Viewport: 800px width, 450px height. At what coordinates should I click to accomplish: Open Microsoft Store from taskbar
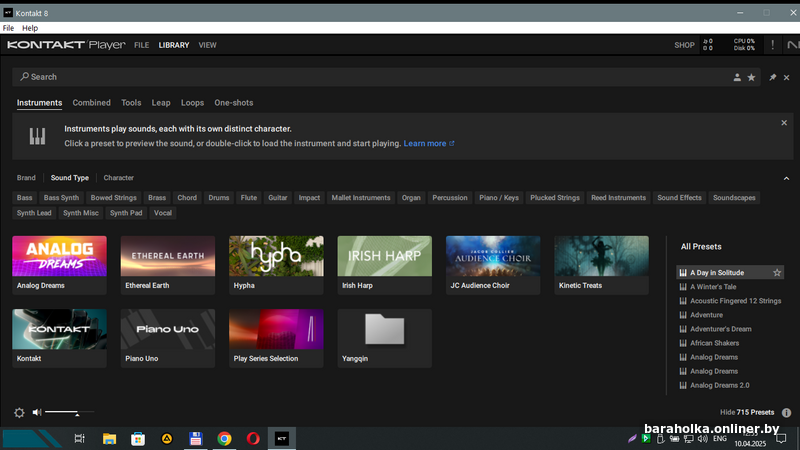138,439
